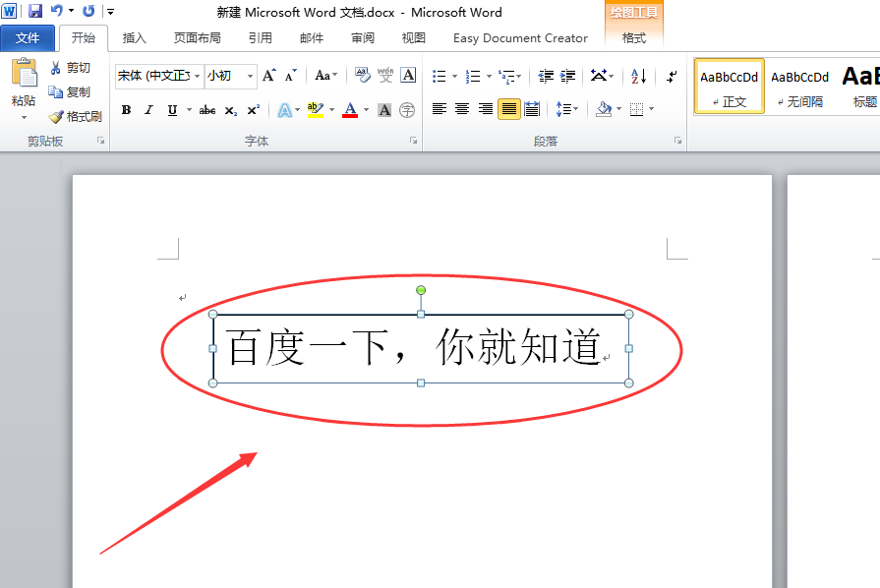Click the increase indent icon
This screenshot has width=880, height=588.
tap(568, 76)
